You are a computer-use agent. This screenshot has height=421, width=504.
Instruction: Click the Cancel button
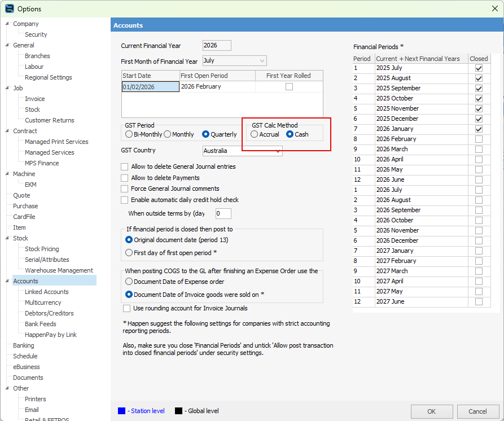point(477,411)
